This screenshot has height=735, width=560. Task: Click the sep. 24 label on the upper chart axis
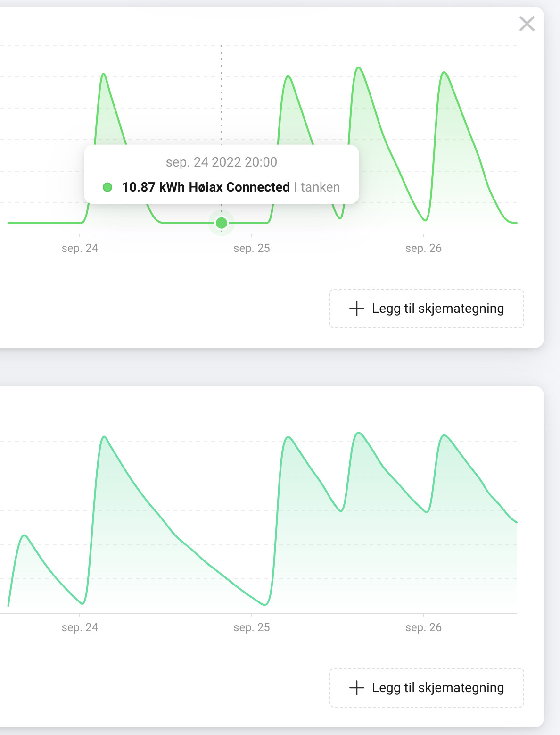coord(80,248)
